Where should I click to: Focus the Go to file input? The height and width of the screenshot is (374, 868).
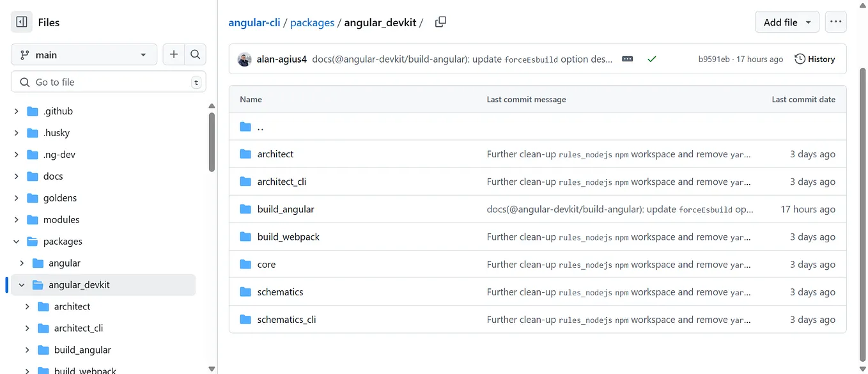click(x=109, y=82)
